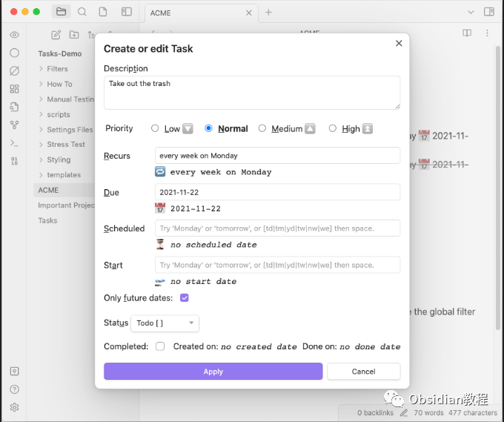The width and height of the screenshot is (504, 422).
Task: Open the Important Project note
Action: tap(66, 205)
